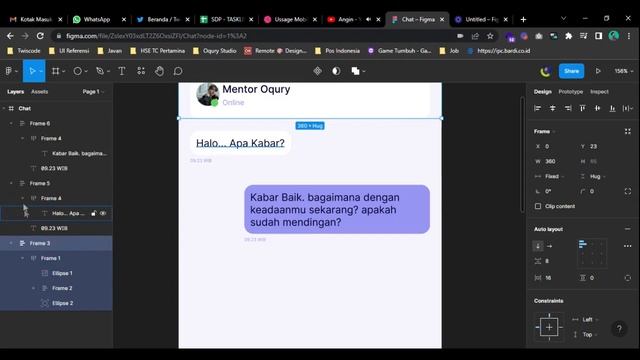Screen dimensions: 640x360
Task: Toggle lock on Halo... Apa layer
Action: tap(94, 213)
